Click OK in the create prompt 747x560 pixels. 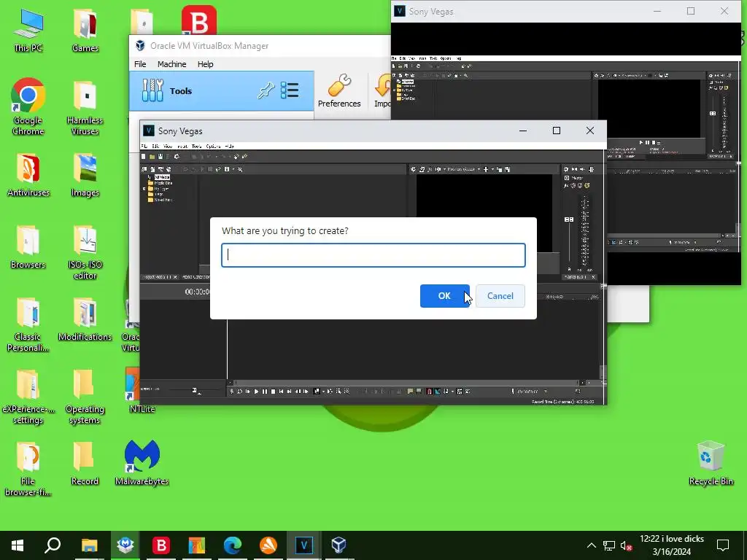(x=444, y=296)
